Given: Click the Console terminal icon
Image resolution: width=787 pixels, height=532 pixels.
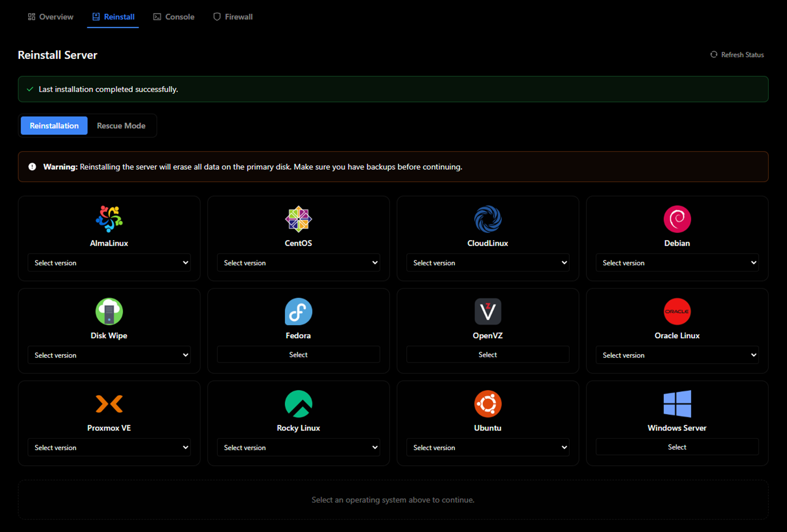Looking at the screenshot, I should [157, 17].
